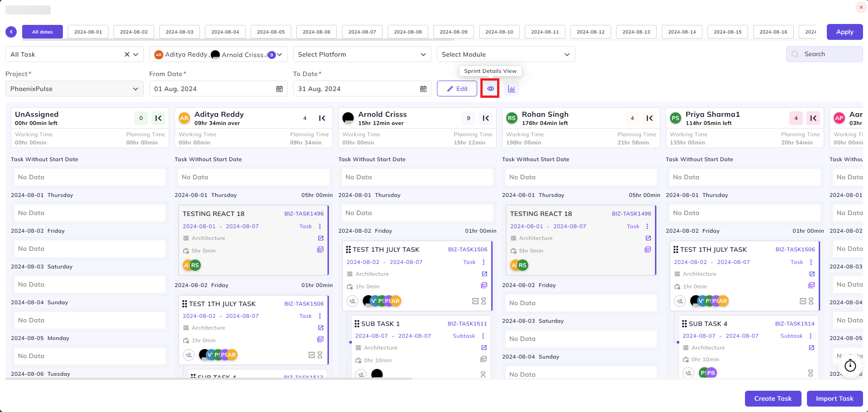Image resolution: width=868 pixels, height=412 pixels.
Task: Open To Date calendar picker icon
Action: 423,89
